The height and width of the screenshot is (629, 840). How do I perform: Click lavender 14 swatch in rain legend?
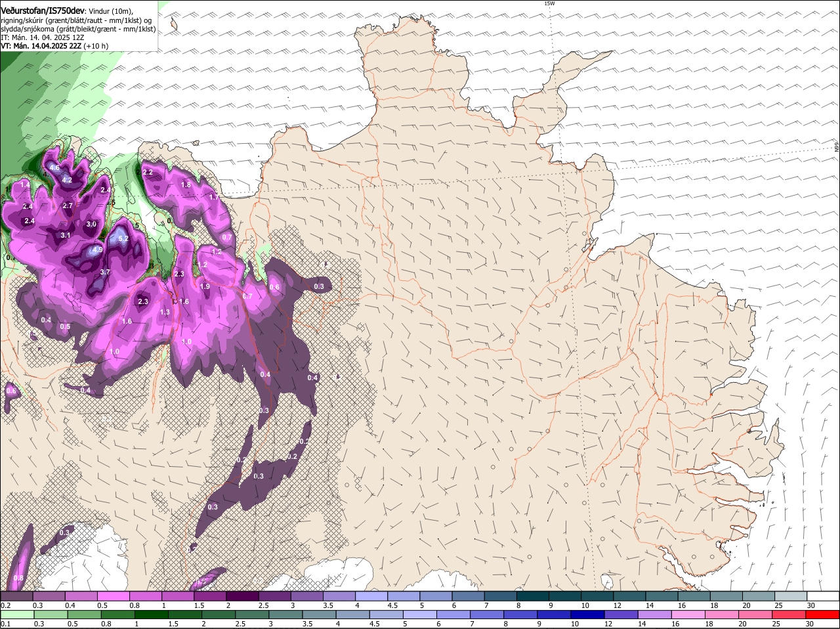coord(654,615)
